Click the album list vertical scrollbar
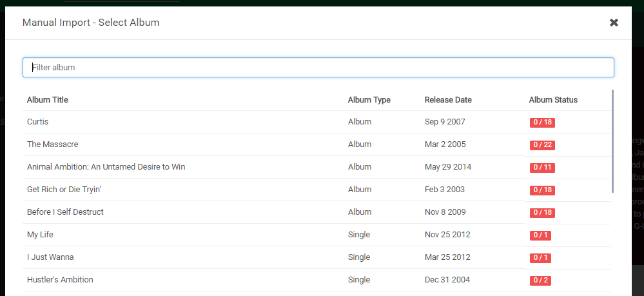Image resolution: width=644 pixels, height=296 pixels. [x=613, y=141]
